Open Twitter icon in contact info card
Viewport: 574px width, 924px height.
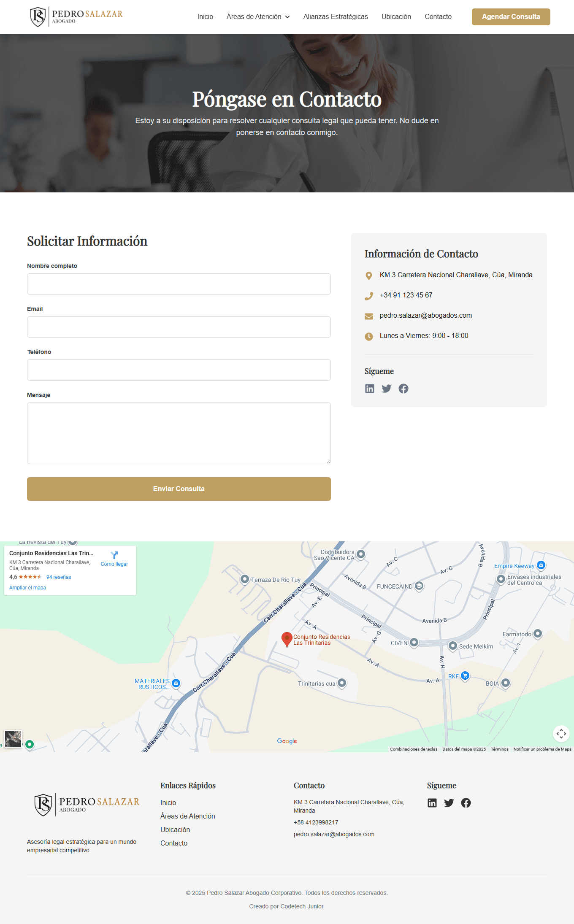coord(387,389)
